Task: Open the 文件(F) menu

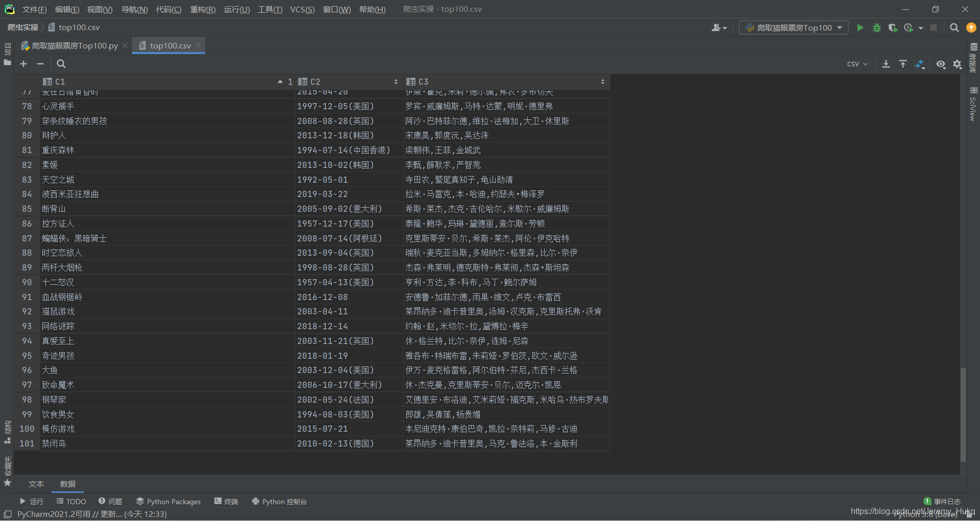Action: (34, 9)
